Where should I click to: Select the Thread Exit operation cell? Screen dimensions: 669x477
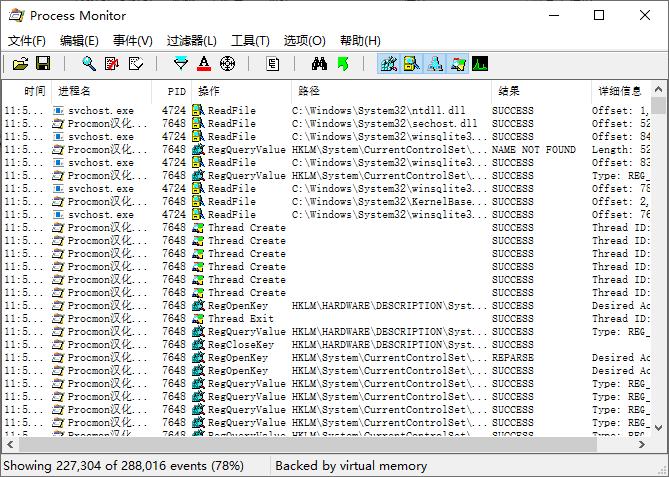[241, 319]
